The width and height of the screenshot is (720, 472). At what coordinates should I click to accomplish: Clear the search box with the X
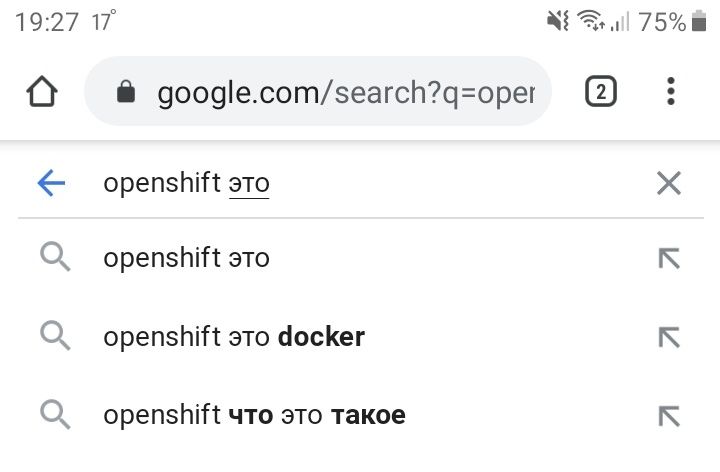(x=669, y=183)
